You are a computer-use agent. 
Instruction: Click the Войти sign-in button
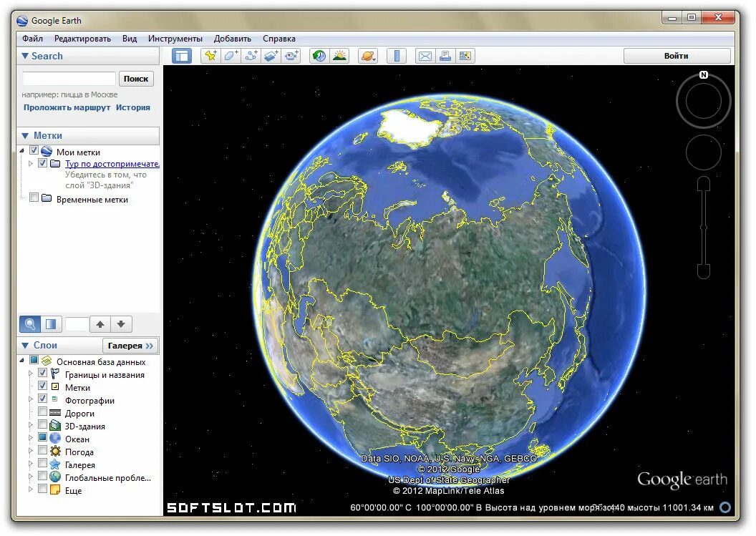677,56
